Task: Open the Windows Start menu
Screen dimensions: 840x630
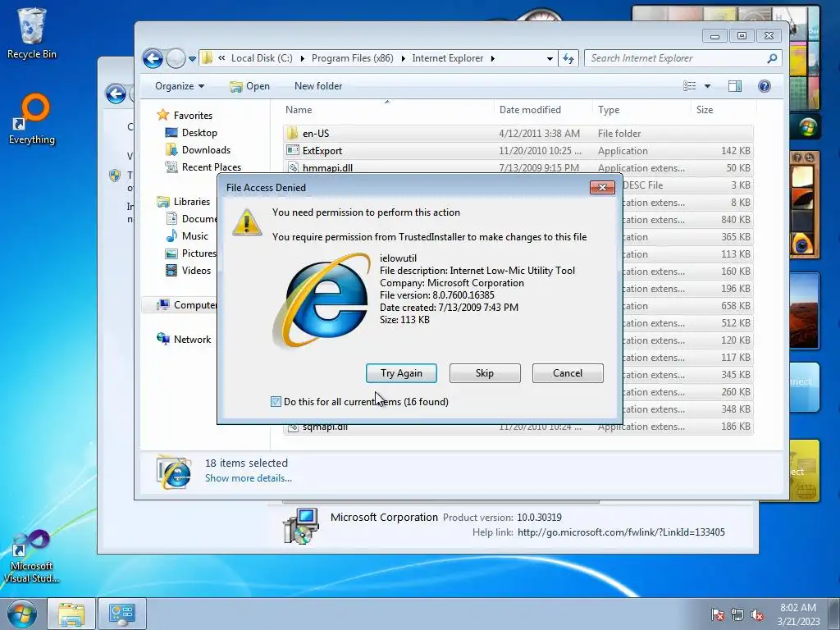Action: click(22, 614)
